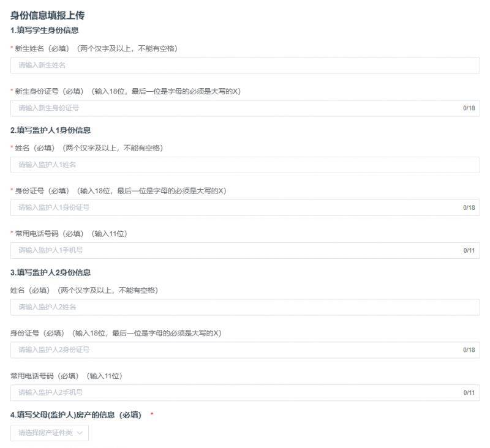The width and height of the screenshot is (490, 448).
Task: Click the 0/11 counter in guardian 1 phone field
Action: point(469,251)
